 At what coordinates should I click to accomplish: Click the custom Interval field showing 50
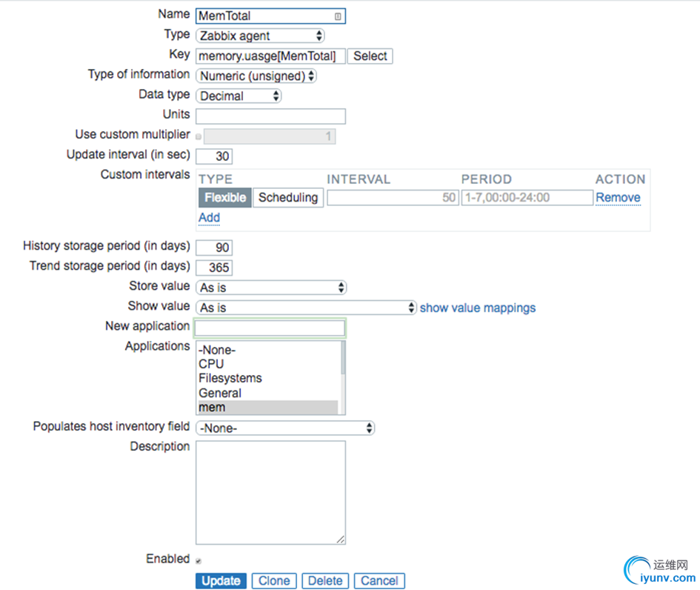(393, 198)
